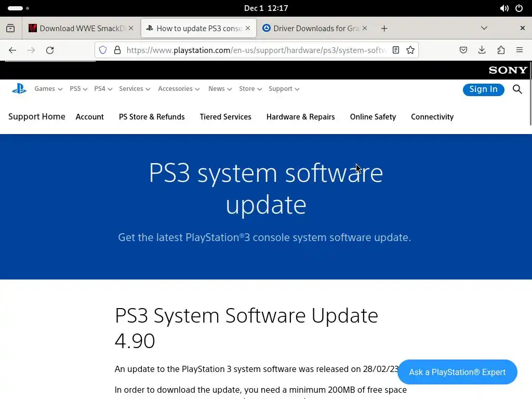Expand the Services dropdown

(x=135, y=89)
